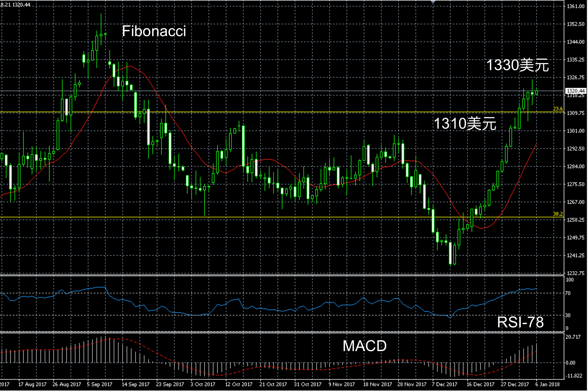Select the MACD indicator label

coord(365,346)
